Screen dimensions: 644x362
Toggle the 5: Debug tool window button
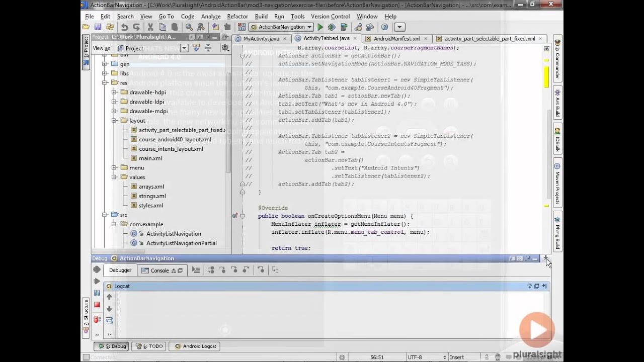pyautogui.click(x=111, y=346)
